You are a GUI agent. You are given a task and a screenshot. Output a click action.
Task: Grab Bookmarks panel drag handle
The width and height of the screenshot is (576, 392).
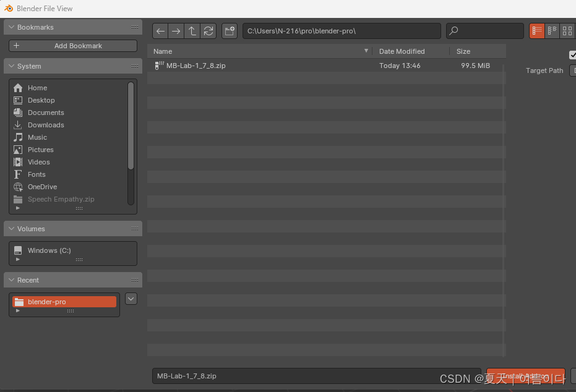pos(135,27)
